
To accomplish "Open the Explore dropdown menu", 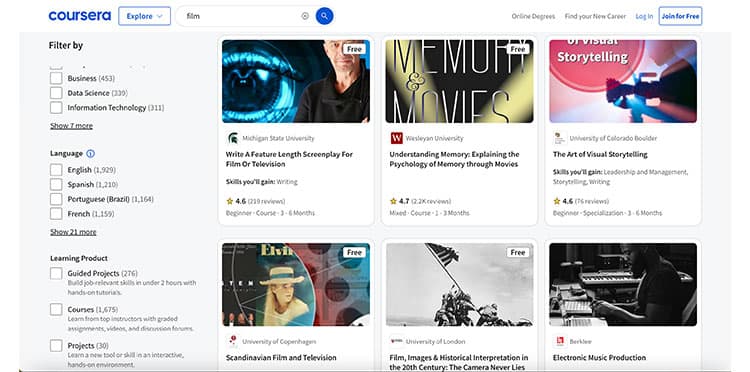I will tap(144, 16).
